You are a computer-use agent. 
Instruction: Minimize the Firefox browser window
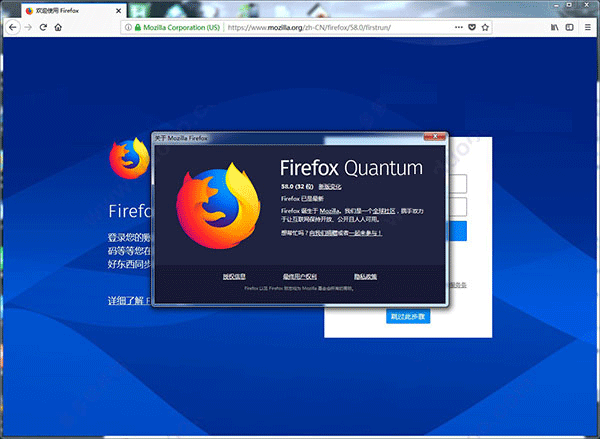tap(556, 5)
